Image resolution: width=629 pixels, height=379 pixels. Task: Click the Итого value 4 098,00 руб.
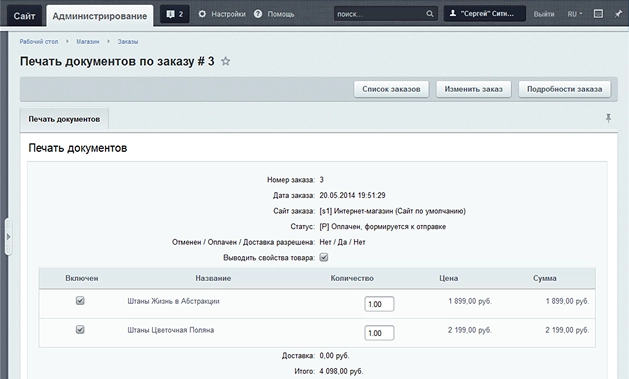click(341, 371)
